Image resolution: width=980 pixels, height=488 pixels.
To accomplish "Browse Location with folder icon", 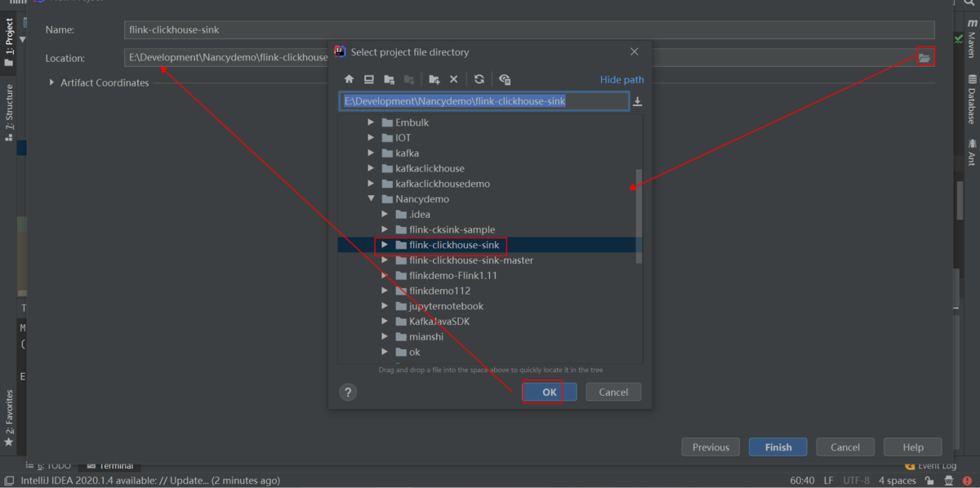I will (x=924, y=57).
